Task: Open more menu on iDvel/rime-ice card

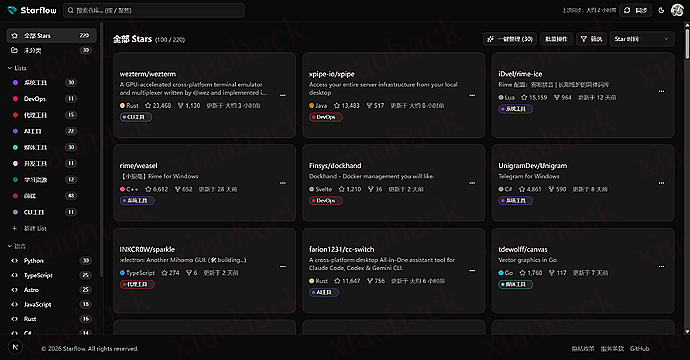Action: coord(661,91)
